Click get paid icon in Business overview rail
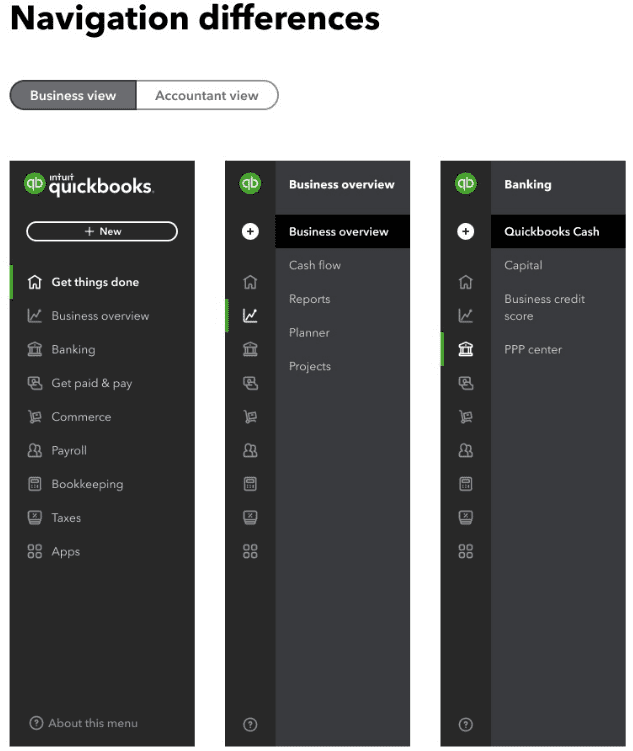This screenshot has height=751, width=633. click(250, 383)
